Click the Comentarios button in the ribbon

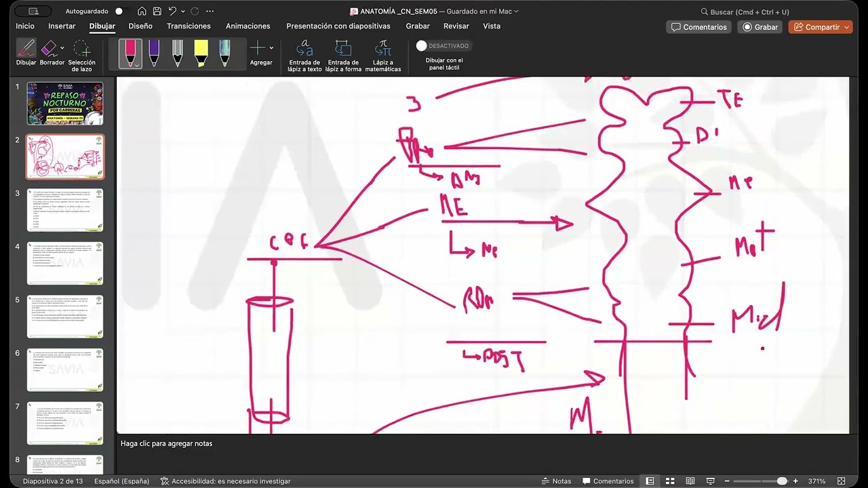pos(698,27)
